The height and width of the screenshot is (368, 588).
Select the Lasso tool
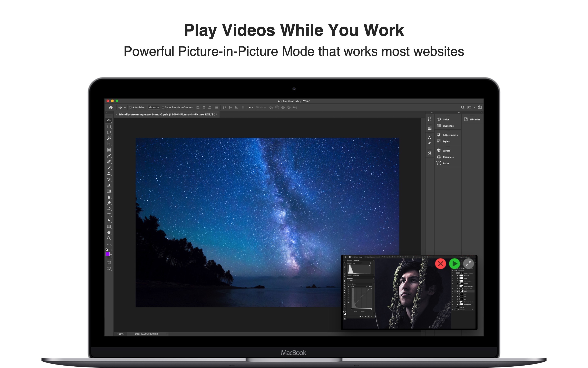[109, 132]
